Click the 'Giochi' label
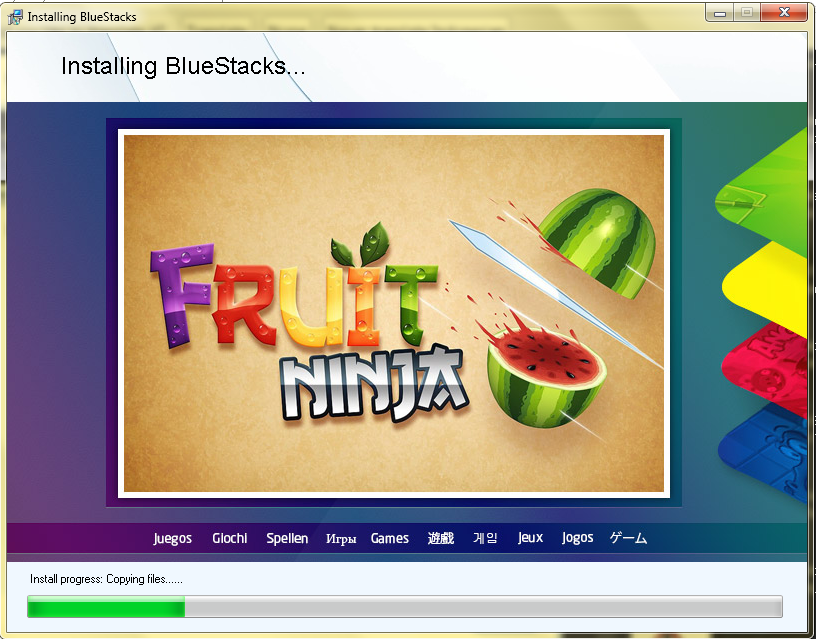Screen dimensions: 816x639 (x=230, y=538)
